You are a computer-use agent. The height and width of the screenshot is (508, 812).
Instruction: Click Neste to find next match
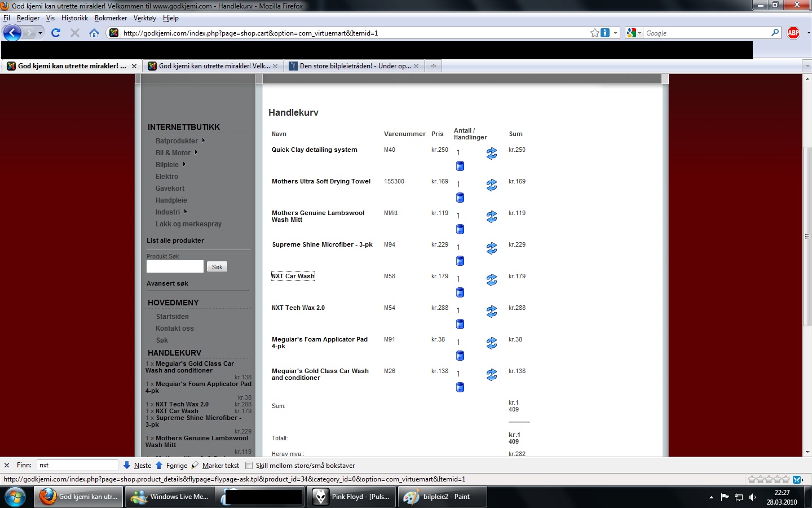(137, 466)
